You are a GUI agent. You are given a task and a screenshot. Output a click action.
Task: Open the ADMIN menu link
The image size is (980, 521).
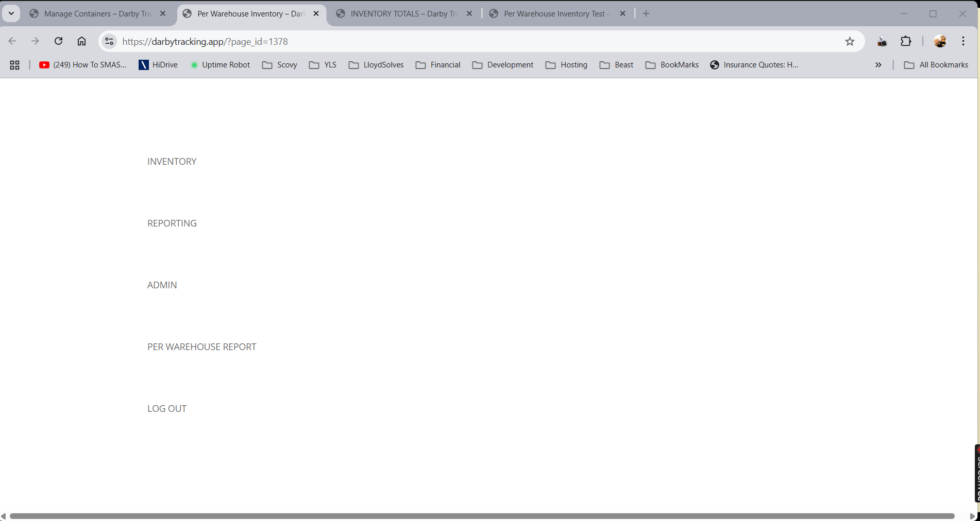pos(162,285)
